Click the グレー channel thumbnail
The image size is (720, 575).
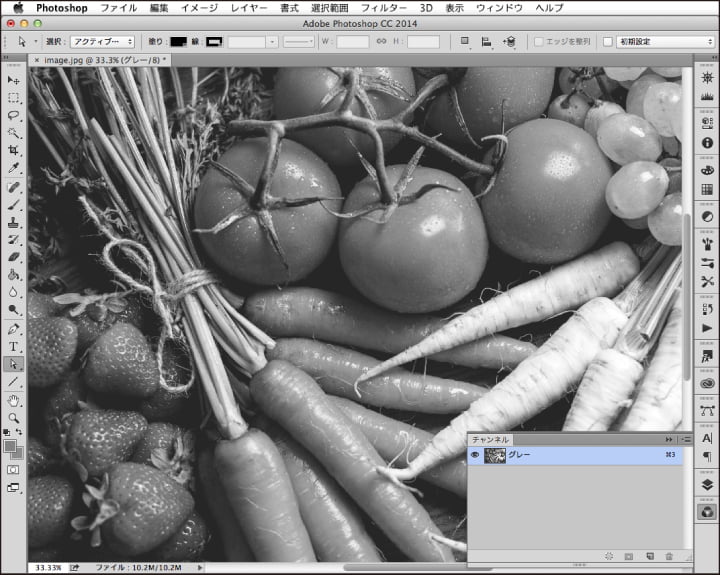coord(494,455)
